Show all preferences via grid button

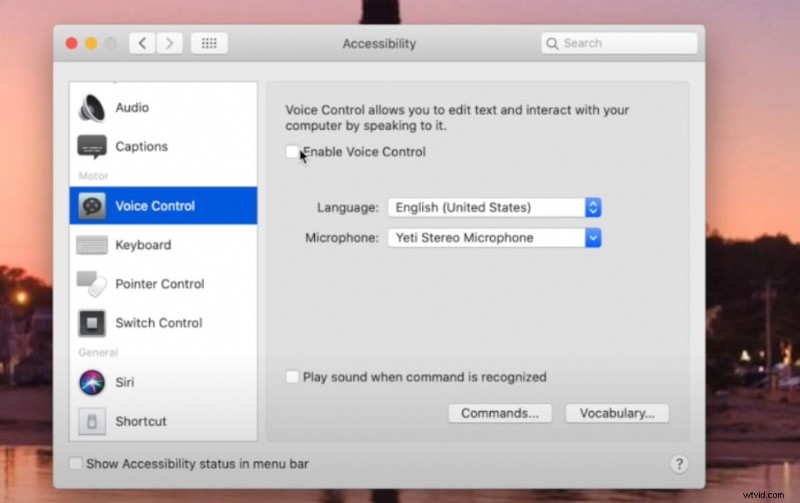209,43
